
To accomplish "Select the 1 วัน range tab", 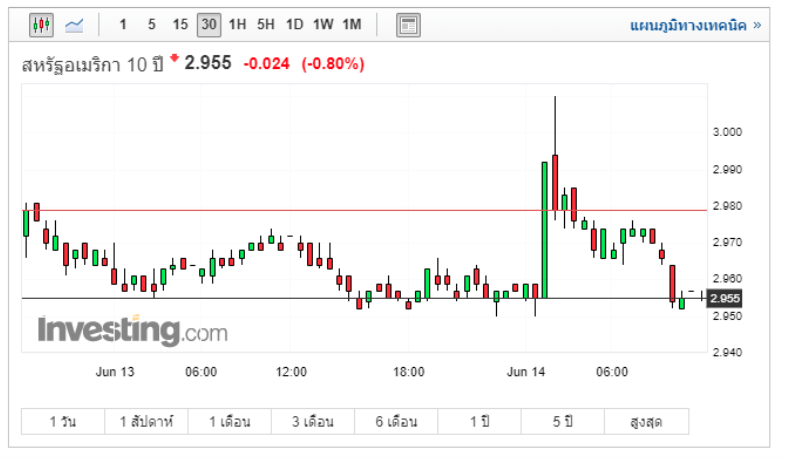I will (x=63, y=422).
